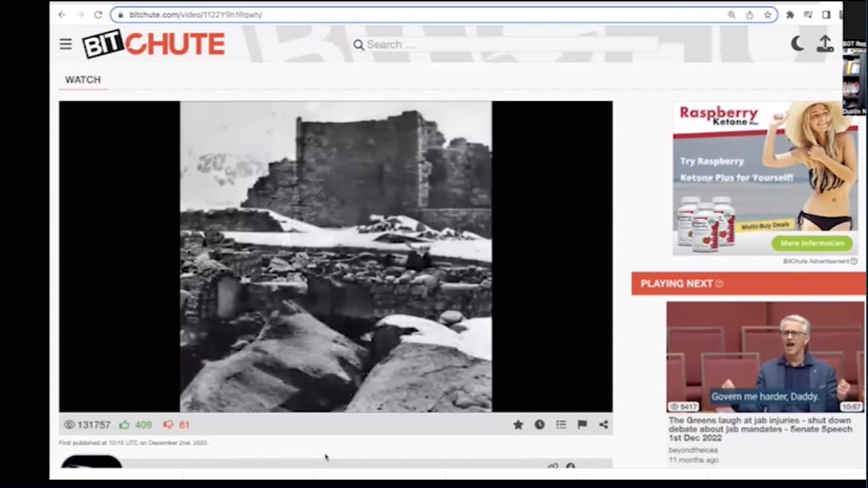Click the PLAYING NEXT help icon

[x=719, y=283]
